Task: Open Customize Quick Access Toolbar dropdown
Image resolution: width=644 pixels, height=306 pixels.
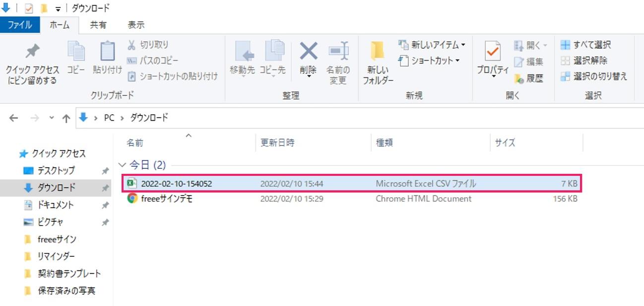Action: click(x=58, y=8)
